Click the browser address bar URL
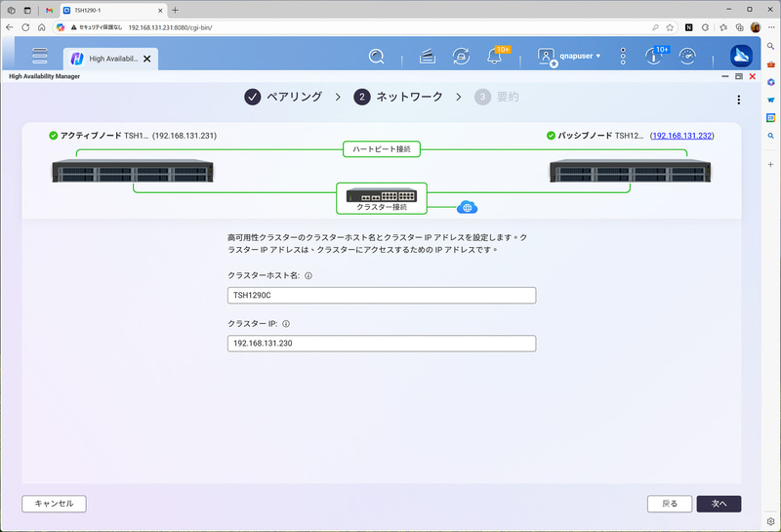 click(x=170, y=27)
